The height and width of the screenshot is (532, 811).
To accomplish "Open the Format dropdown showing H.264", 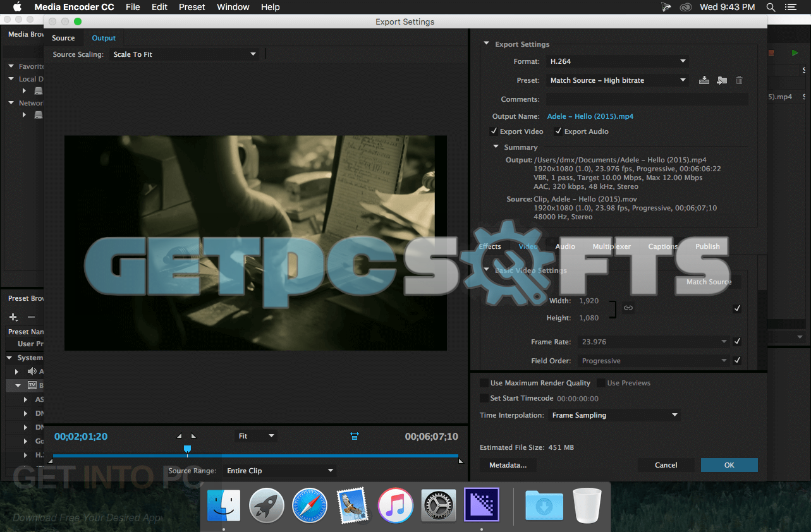I will 618,61.
